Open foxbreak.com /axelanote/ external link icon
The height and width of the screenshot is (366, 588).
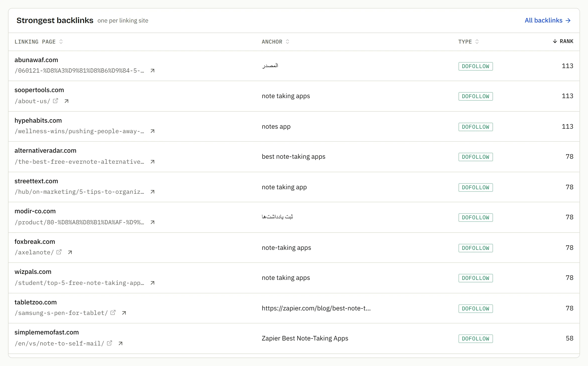[x=59, y=252]
